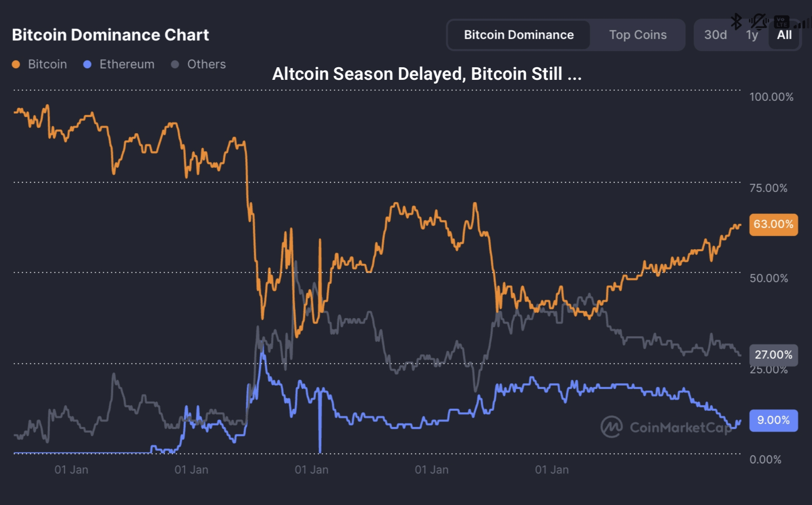Tap the cellular signal bars icon
Viewport: 812px width, 505px height.
pyautogui.click(x=803, y=24)
